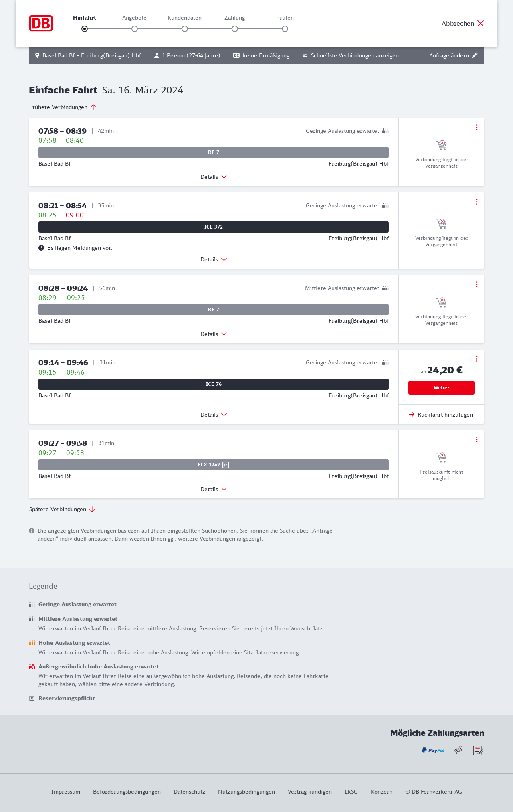513x812 pixels.
Task: Expand Details for ICE 76 connection
Action: [214, 415]
